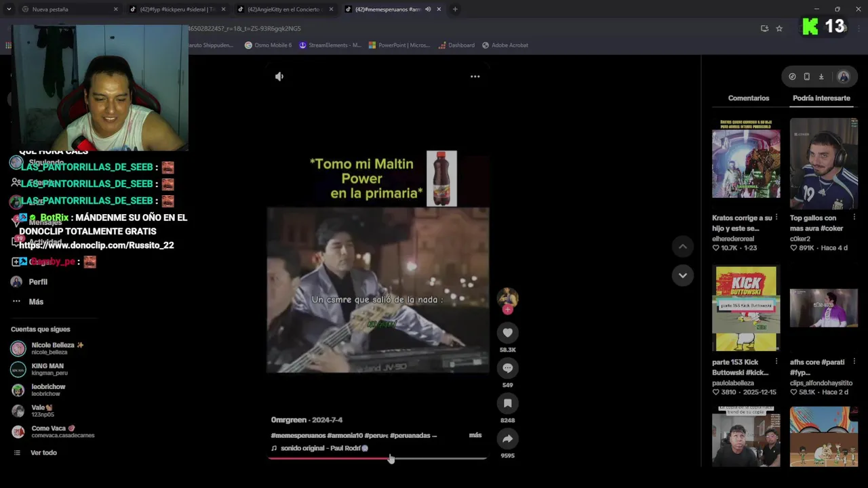Close the AngieKitty browser tab
Viewport: 868px width, 488px height.
(x=331, y=9)
